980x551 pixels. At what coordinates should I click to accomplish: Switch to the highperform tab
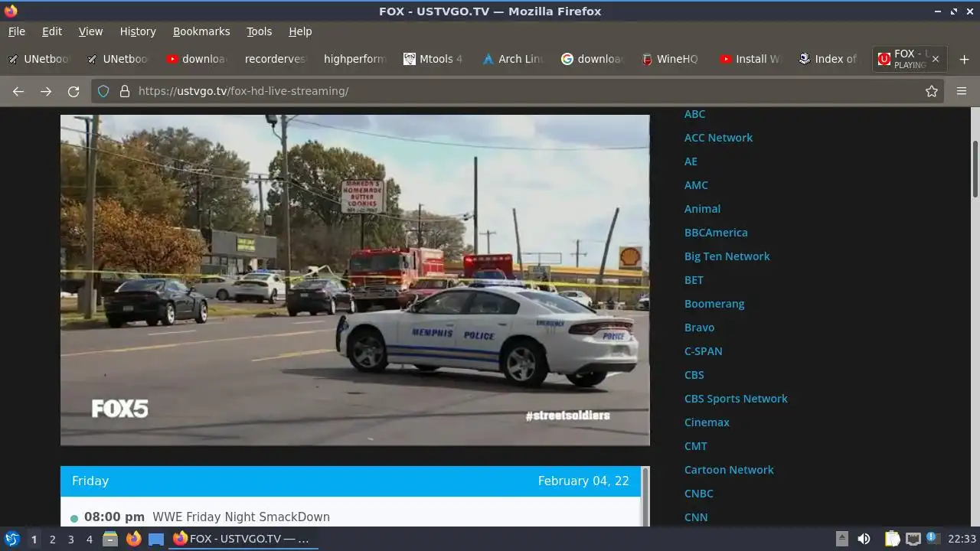(355, 59)
